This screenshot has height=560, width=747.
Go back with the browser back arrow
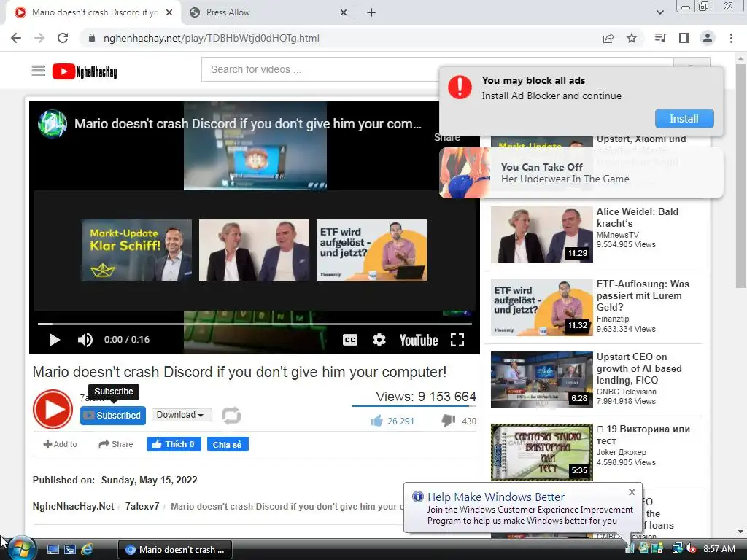click(x=16, y=38)
